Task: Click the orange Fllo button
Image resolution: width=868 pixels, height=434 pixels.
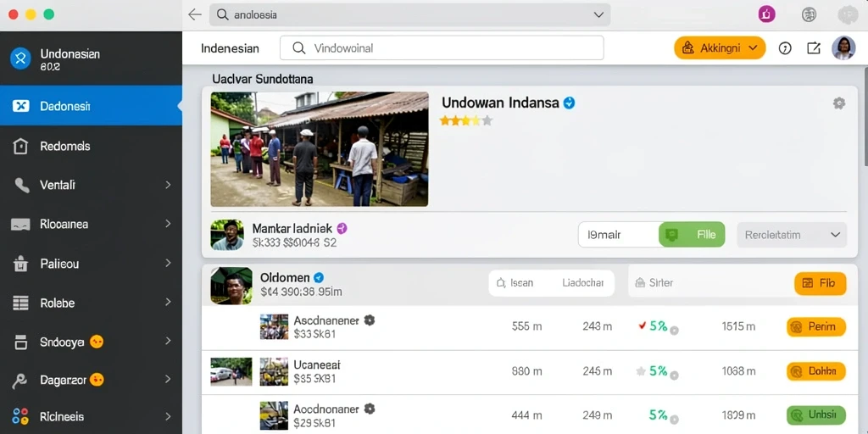Action: pyautogui.click(x=820, y=283)
